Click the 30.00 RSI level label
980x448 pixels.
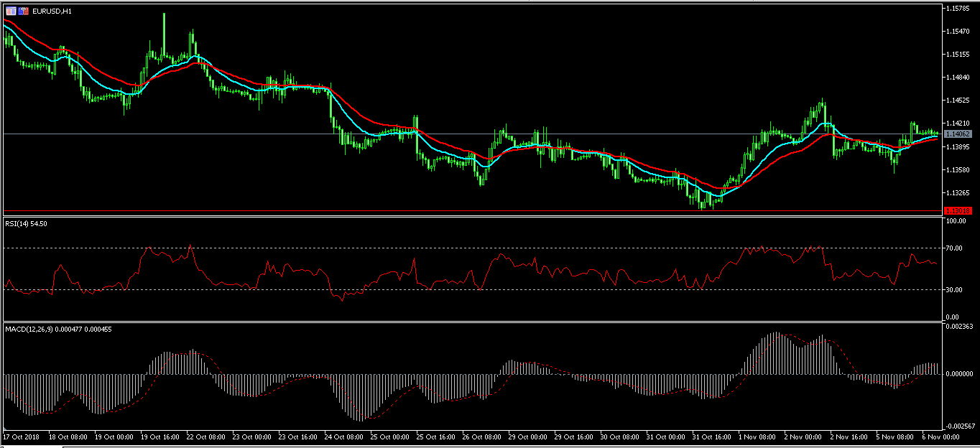pyautogui.click(x=955, y=290)
